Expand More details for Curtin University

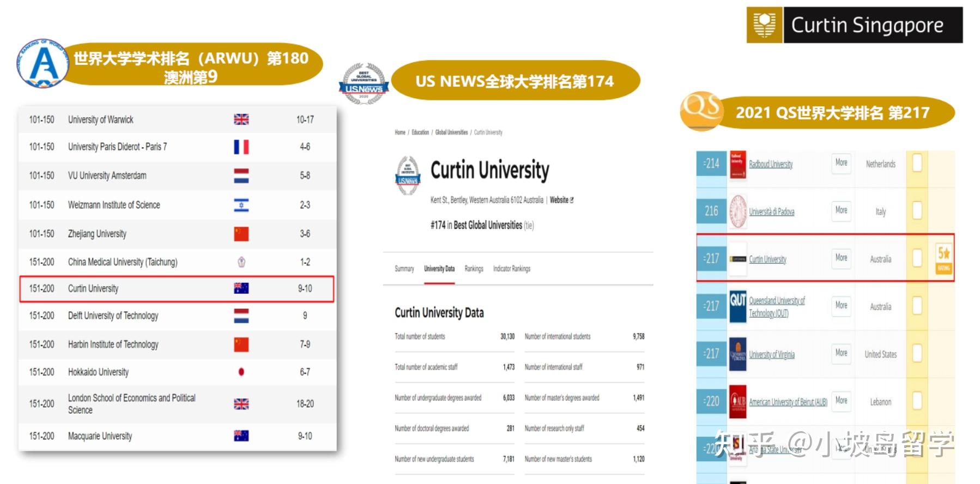point(841,257)
